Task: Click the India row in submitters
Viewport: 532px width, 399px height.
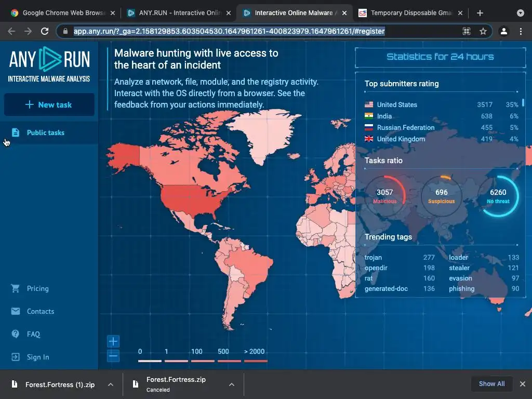Action: [x=441, y=116]
